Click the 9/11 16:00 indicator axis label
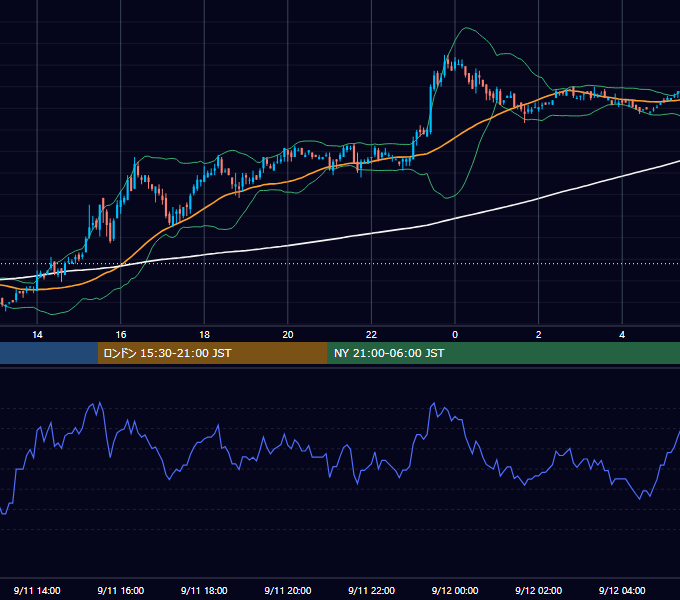Viewport: 680px width, 600px height. pyautogui.click(x=121, y=590)
